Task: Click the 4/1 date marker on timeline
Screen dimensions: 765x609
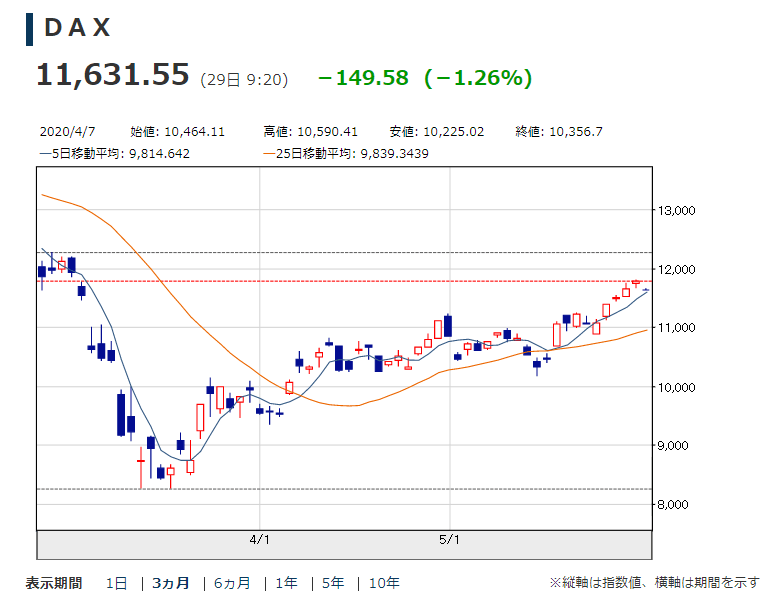Action: point(259,540)
